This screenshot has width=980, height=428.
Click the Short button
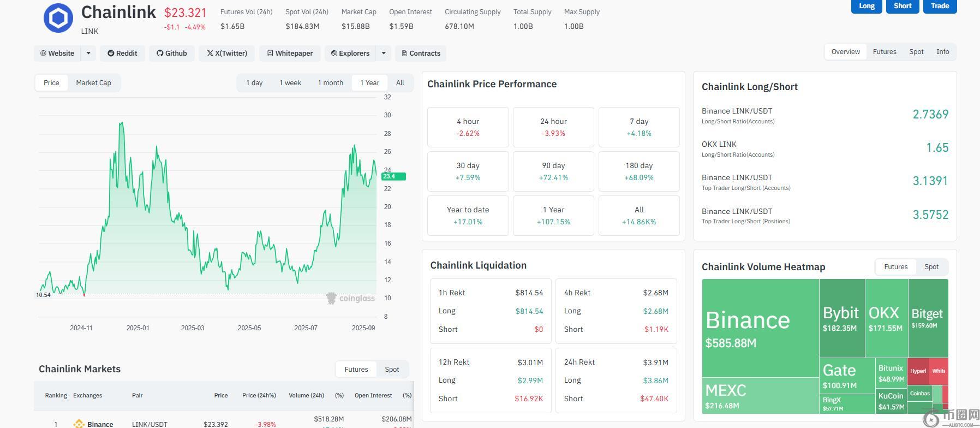pyautogui.click(x=902, y=5)
